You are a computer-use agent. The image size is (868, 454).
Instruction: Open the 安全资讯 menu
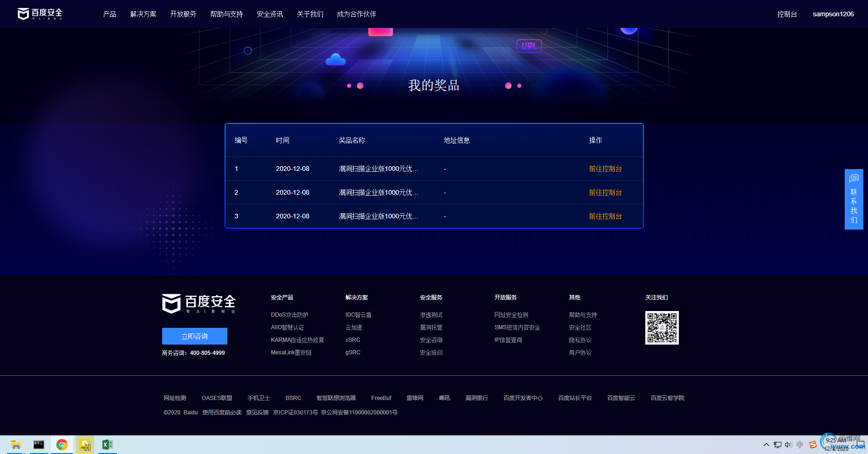(270, 14)
